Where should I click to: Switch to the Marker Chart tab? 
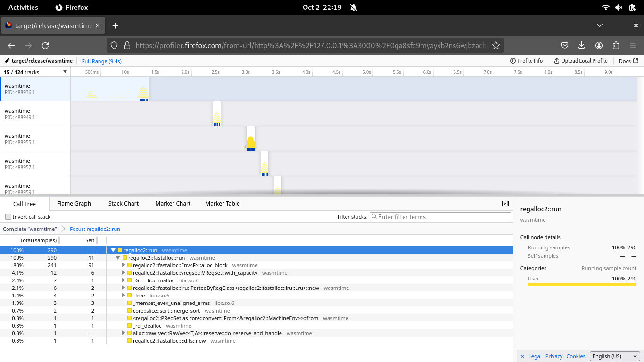173,204
